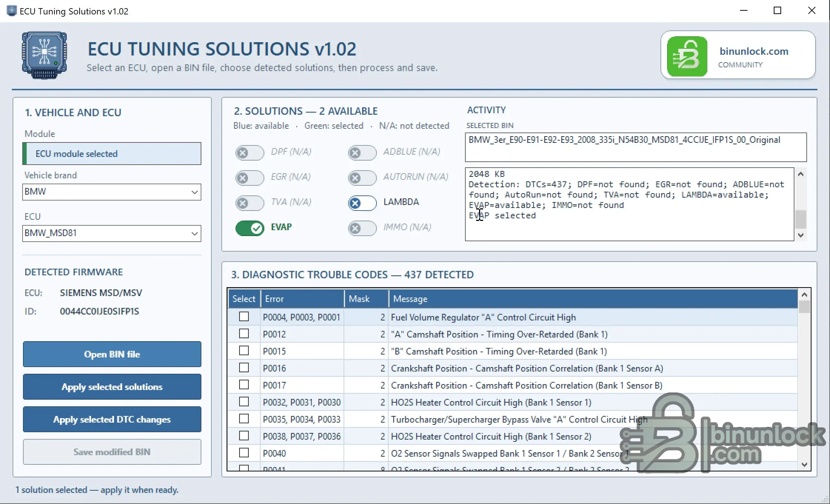Viewport: 830px width, 504px height.
Task: Click the SIEMENS MSD/MSV firmware value
Action: coord(101,293)
